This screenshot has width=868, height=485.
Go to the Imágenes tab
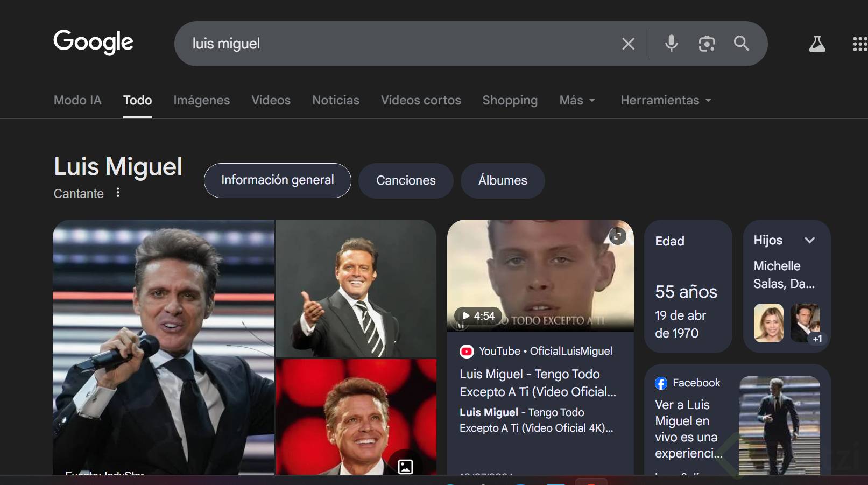pyautogui.click(x=202, y=100)
